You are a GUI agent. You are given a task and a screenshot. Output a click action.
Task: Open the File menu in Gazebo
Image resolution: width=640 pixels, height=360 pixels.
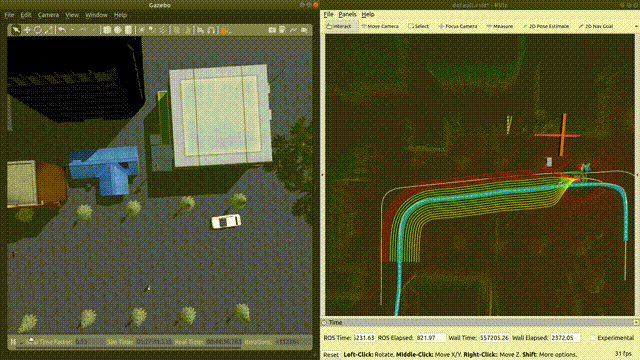(x=9, y=15)
